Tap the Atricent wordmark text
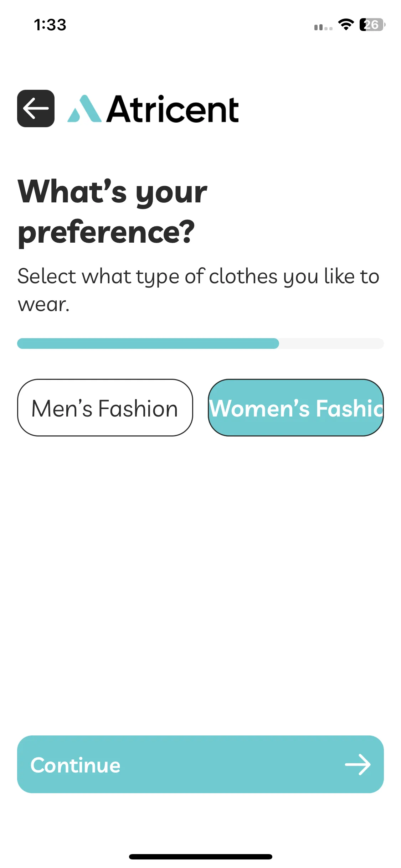This screenshot has width=401, height=868. tap(173, 109)
